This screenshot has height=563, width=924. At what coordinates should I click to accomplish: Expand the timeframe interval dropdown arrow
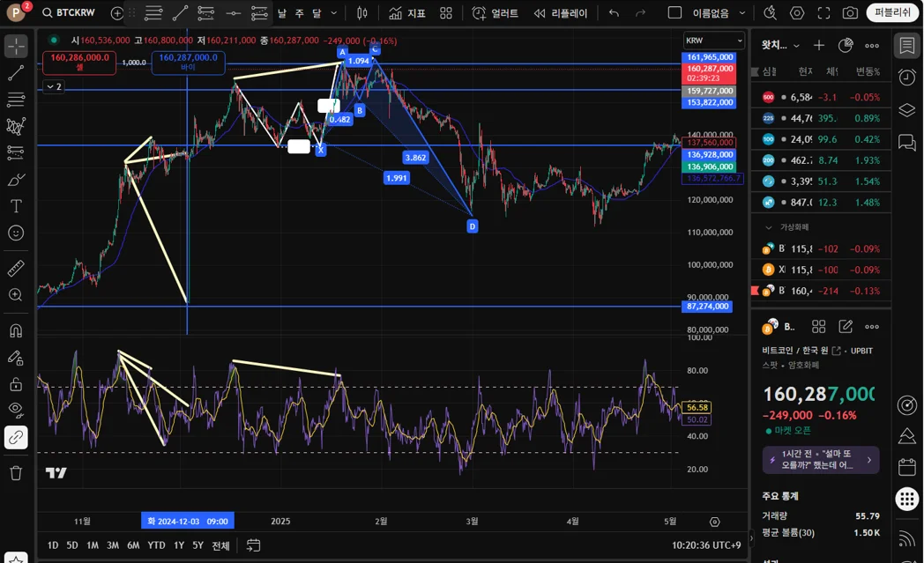click(334, 13)
